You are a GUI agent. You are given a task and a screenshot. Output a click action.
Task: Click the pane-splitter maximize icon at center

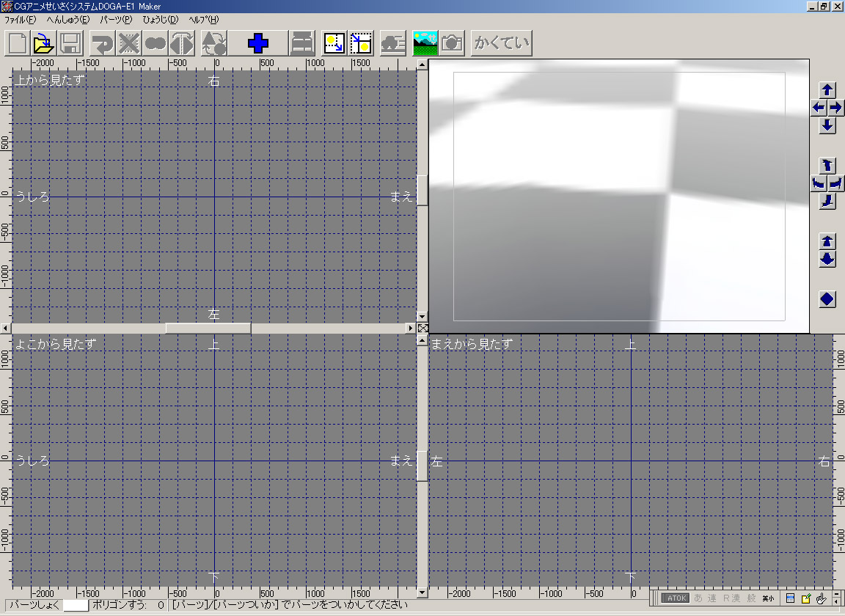click(x=422, y=328)
